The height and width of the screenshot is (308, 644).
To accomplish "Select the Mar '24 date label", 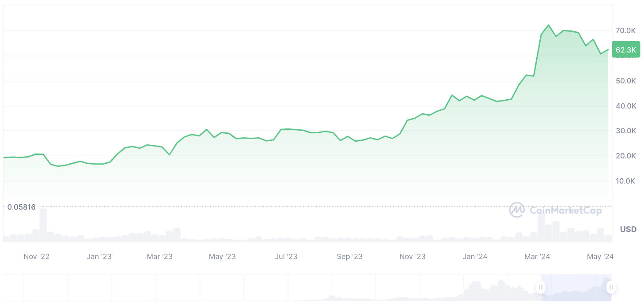I will [x=537, y=257].
